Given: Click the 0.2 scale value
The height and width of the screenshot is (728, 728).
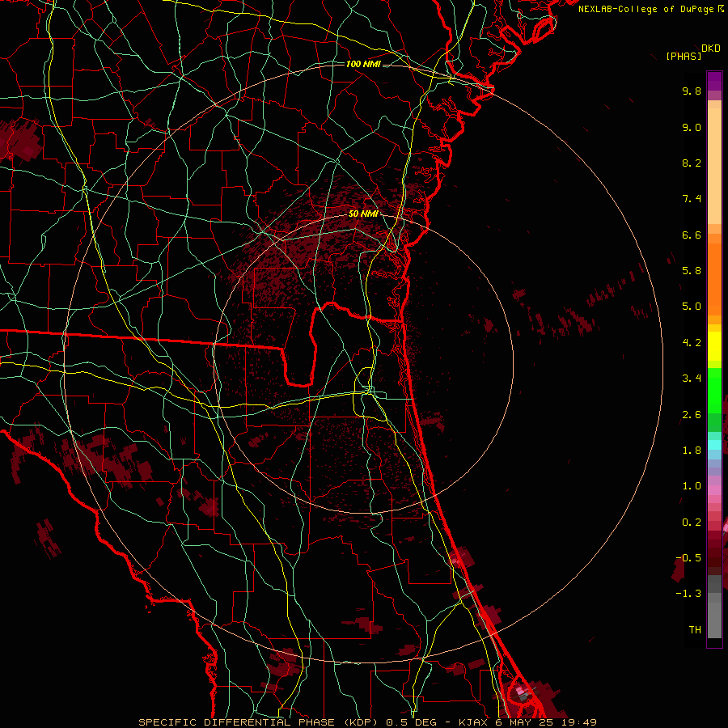Looking at the screenshot, I should [692, 523].
